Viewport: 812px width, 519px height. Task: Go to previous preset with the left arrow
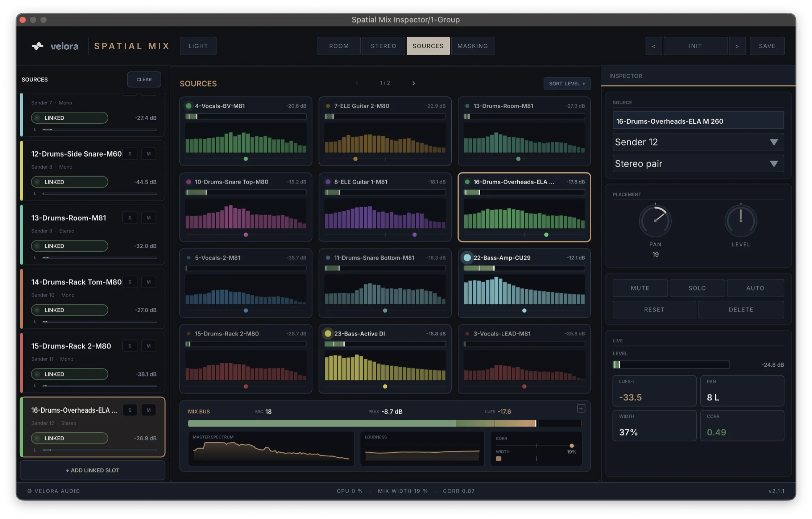[x=653, y=46]
